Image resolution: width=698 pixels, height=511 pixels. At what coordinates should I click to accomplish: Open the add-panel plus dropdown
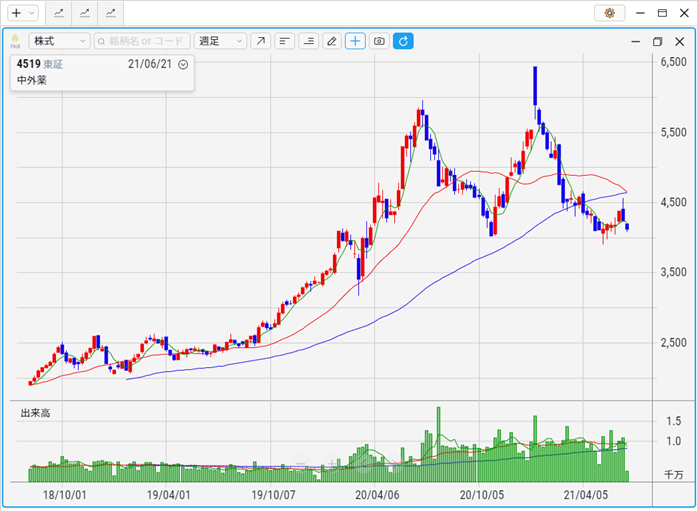click(x=23, y=13)
